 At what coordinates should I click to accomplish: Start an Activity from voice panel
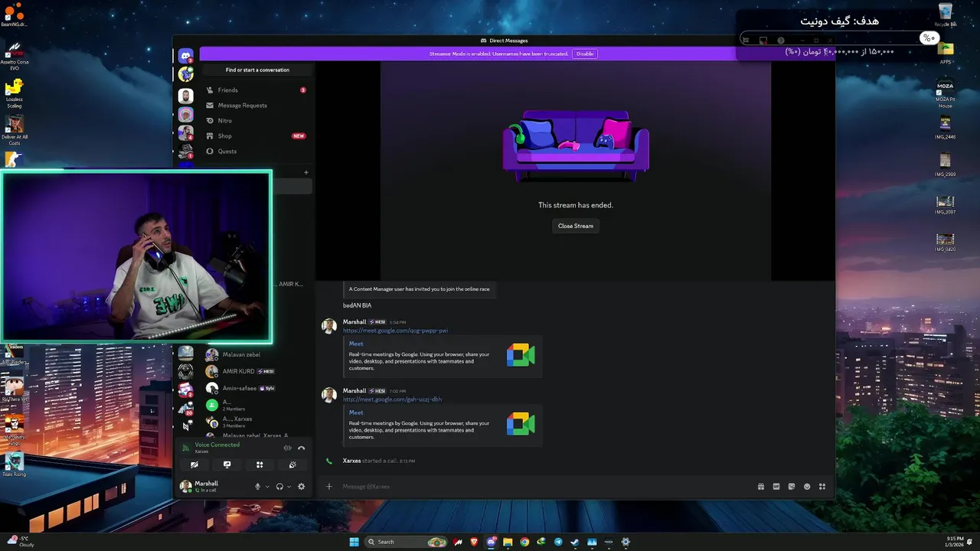pyautogui.click(x=260, y=465)
